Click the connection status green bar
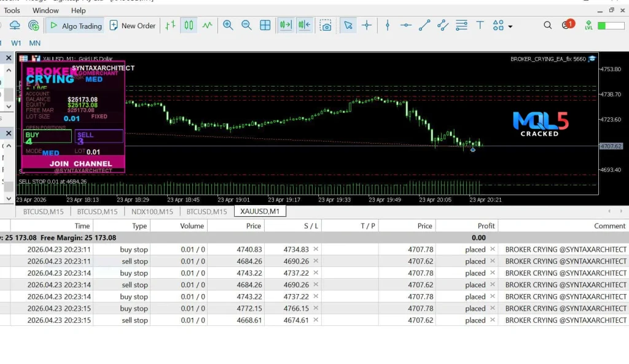629x364 pixels. pos(611,26)
